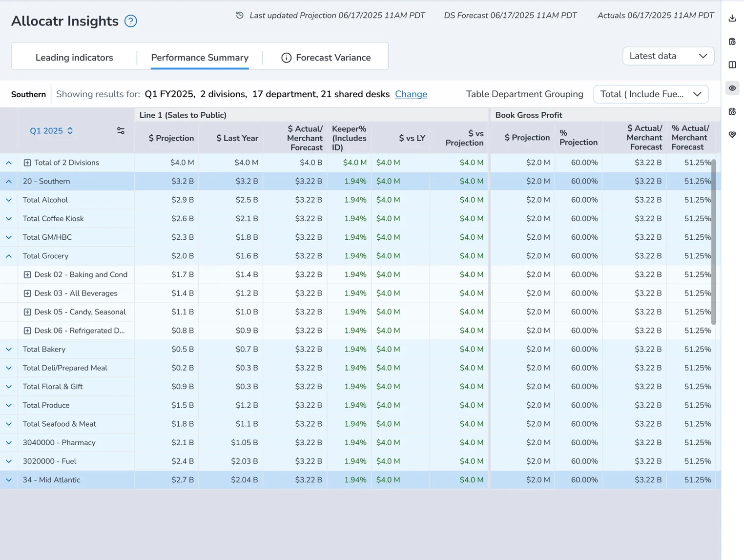The width and height of the screenshot is (744, 560).
Task: Click the history clock icon near Last updated
Action: pos(240,16)
